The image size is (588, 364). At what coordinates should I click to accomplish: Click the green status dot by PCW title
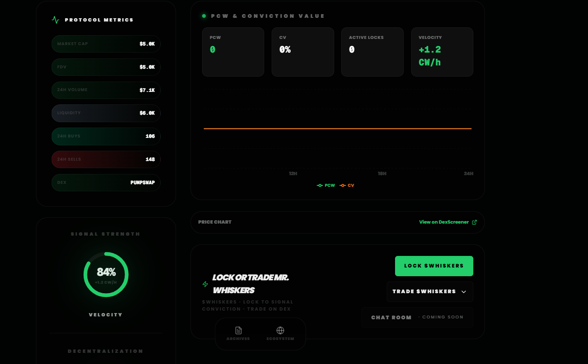[204, 16]
